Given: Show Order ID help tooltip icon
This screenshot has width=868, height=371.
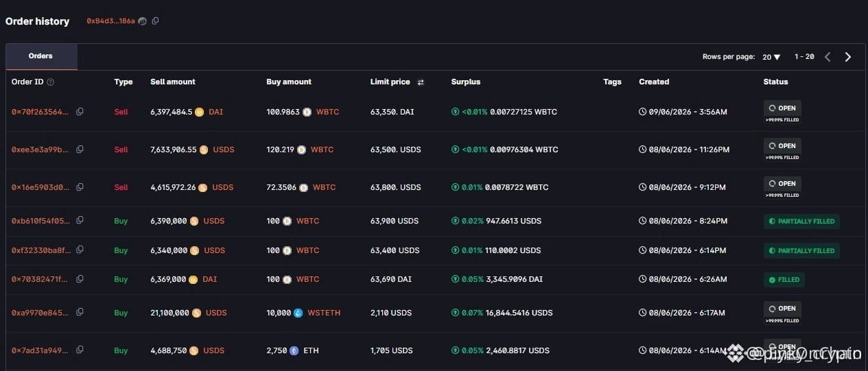Looking at the screenshot, I should pyautogui.click(x=51, y=82).
